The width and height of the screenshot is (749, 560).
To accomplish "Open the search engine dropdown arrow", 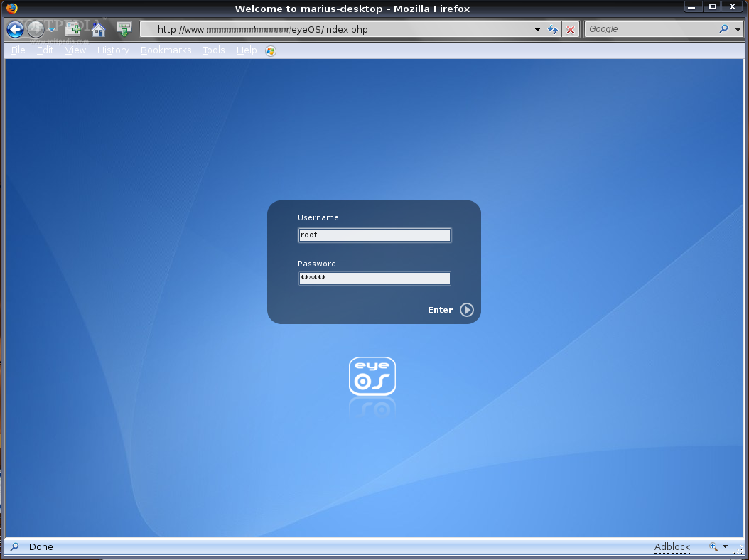I will pyautogui.click(x=738, y=30).
